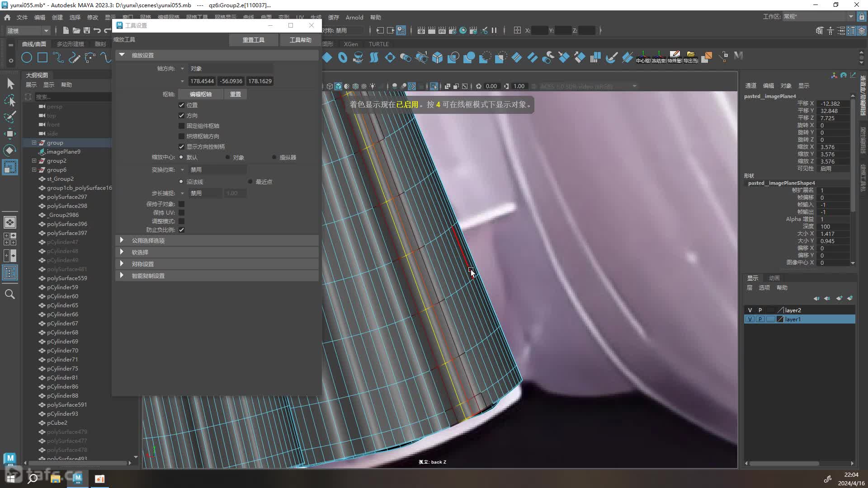Toggle the 位置 checkbox

click(181, 105)
